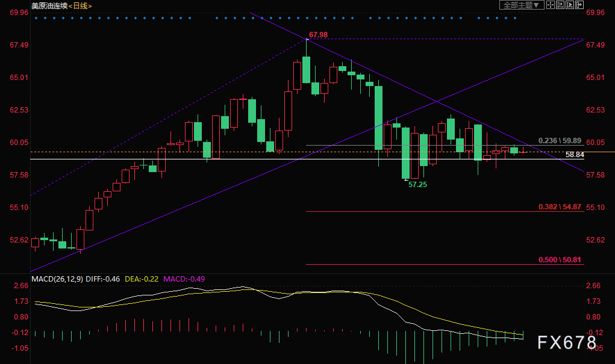The width and height of the screenshot is (615, 364).
Task: Click the DEA:-0.22 value
Action: point(142,279)
